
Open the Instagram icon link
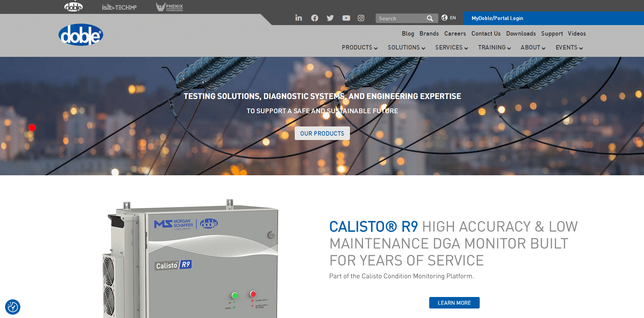pos(361,18)
